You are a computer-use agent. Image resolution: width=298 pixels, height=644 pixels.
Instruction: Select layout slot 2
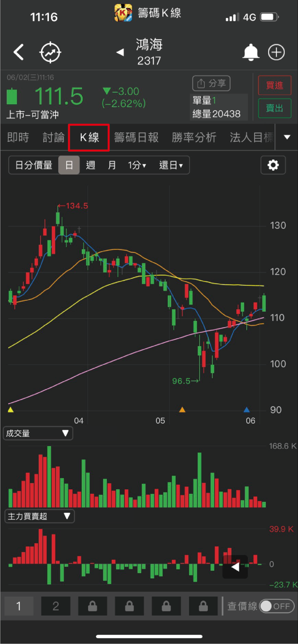[55, 606]
